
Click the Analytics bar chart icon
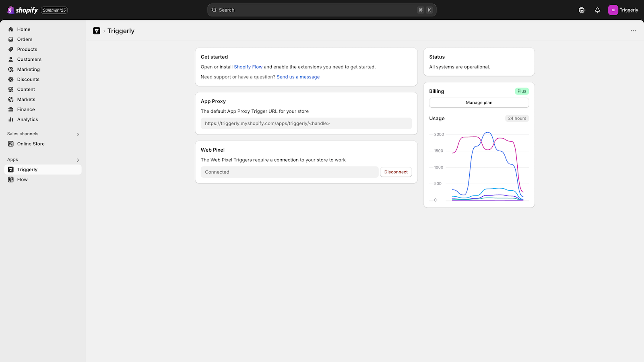tap(11, 120)
